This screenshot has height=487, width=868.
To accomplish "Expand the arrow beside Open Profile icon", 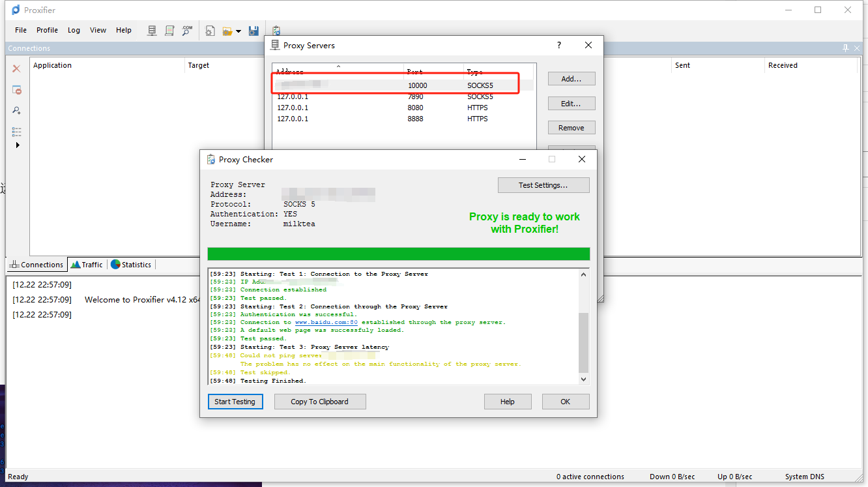I will click(x=239, y=31).
